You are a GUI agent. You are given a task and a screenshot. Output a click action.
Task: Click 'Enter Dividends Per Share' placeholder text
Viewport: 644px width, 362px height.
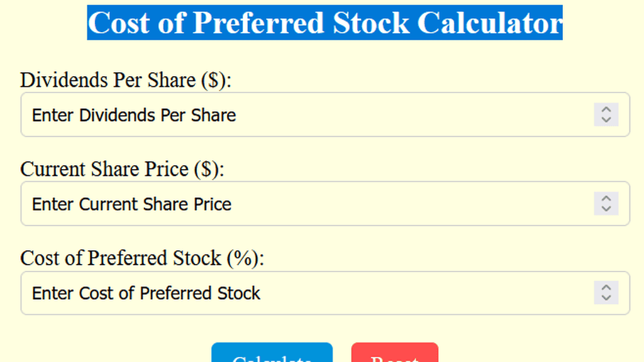pyautogui.click(x=134, y=116)
